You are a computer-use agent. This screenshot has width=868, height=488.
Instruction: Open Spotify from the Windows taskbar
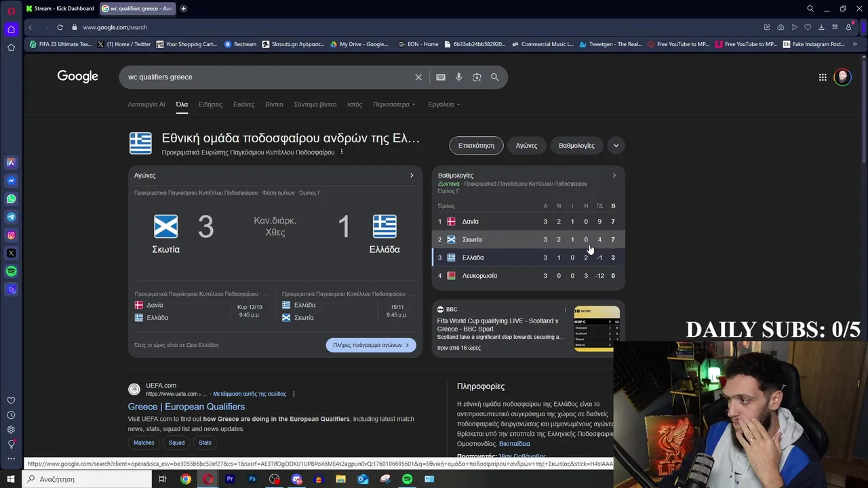pyautogui.click(x=407, y=479)
